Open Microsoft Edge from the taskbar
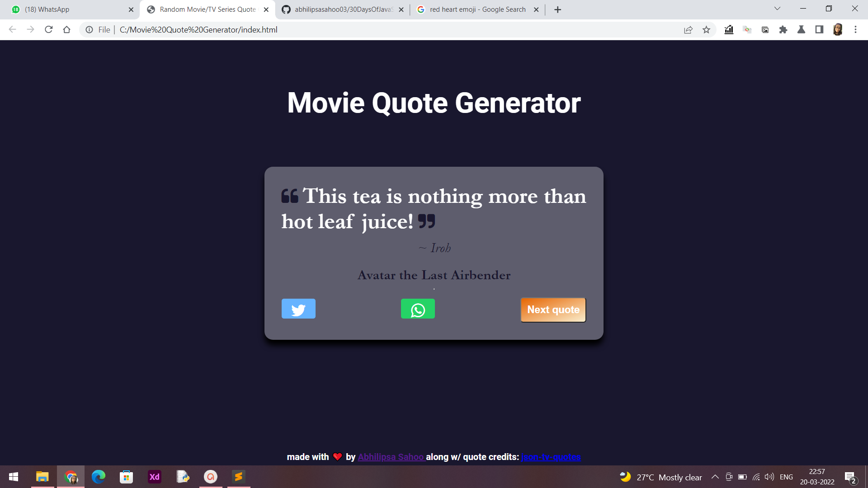Image resolution: width=868 pixels, height=488 pixels. [98, 477]
